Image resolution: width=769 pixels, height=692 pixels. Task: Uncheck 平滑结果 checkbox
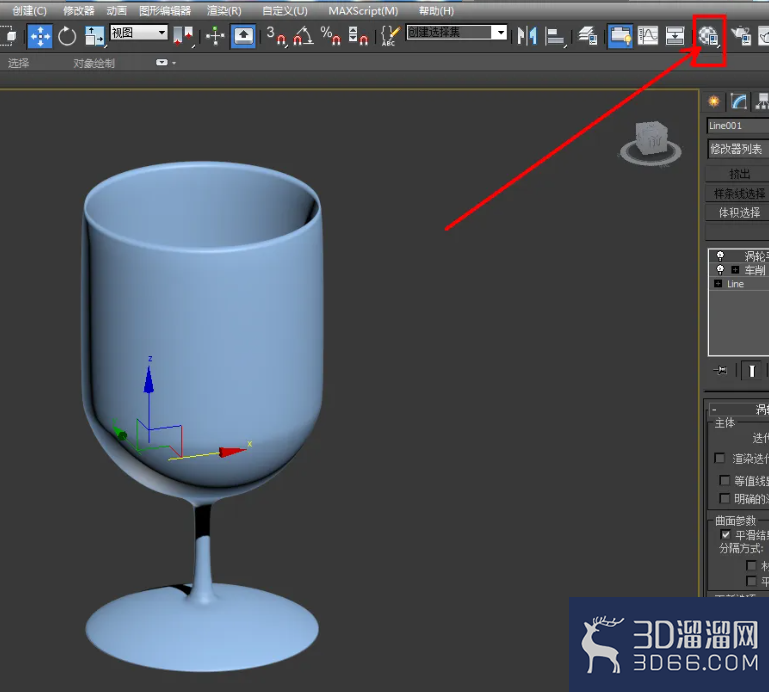point(725,535)
